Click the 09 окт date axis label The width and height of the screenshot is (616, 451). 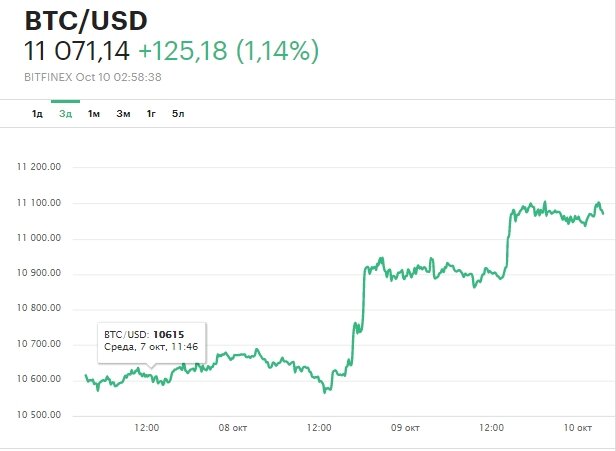point(405,428)
